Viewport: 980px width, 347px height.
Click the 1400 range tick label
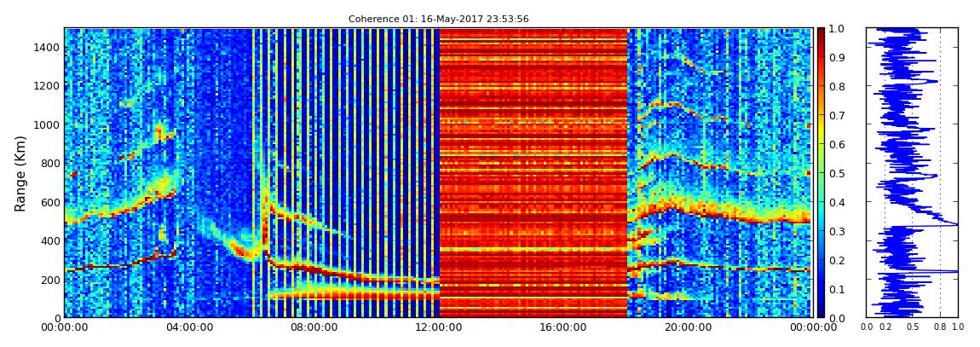click(47, 47)
